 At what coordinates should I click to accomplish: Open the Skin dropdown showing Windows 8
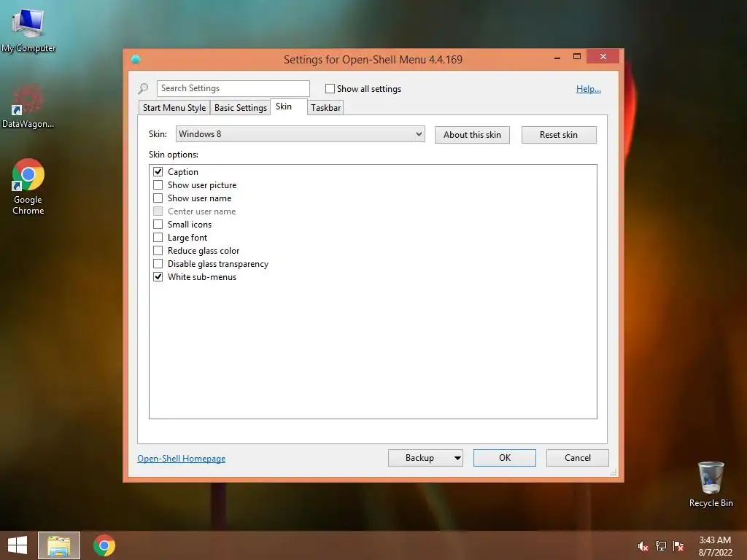pos(300,134)
